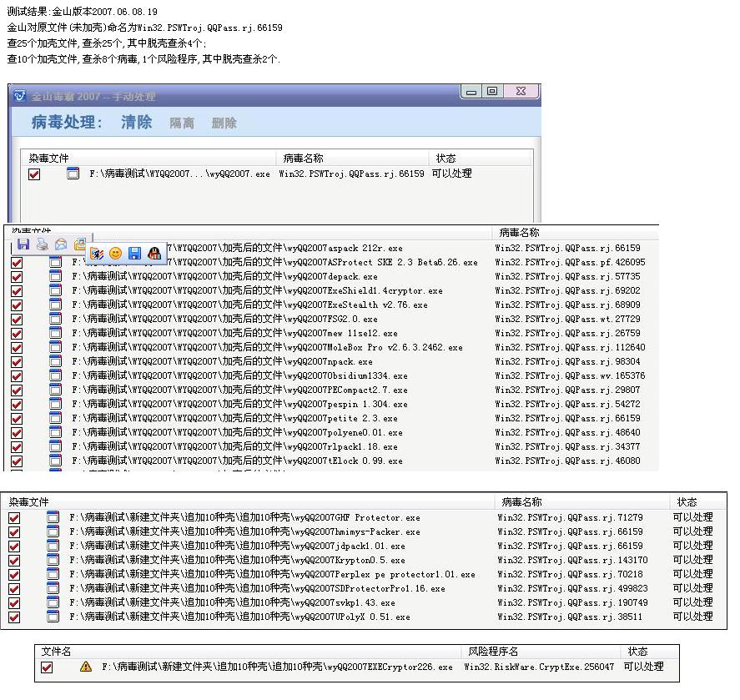This screenshot has height=700, width=740.
Task: Click file icon for depack.exe row
Action: pyautogui.click(x=55, y=276)
